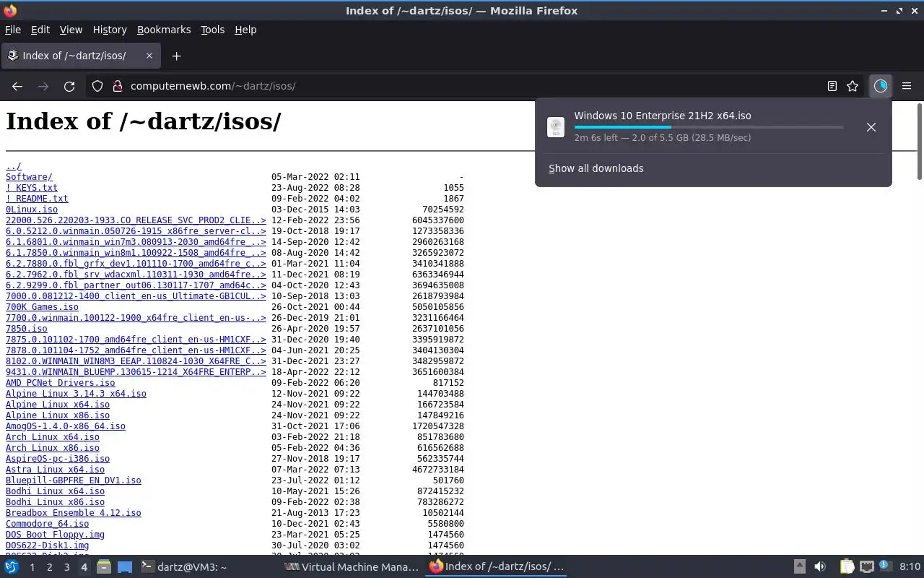Bookmark this page with the star icon
The width and height of the screenshot is (924, 578).
853,86
